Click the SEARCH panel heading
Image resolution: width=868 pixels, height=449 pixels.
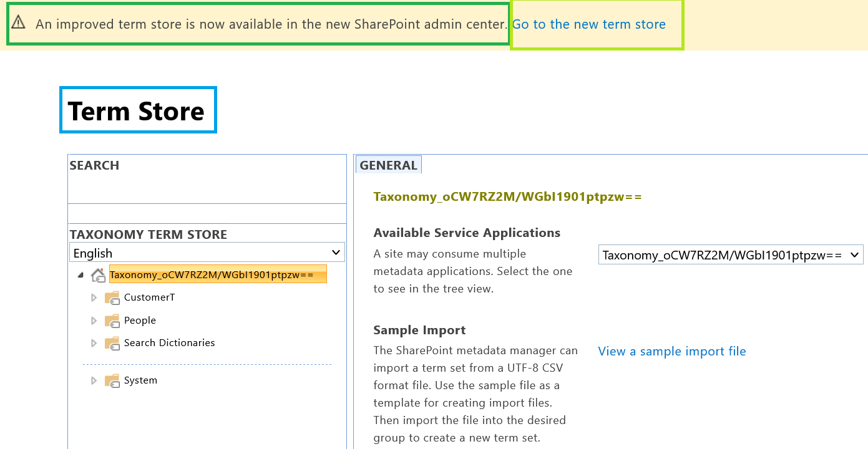(x=94, y=165)
